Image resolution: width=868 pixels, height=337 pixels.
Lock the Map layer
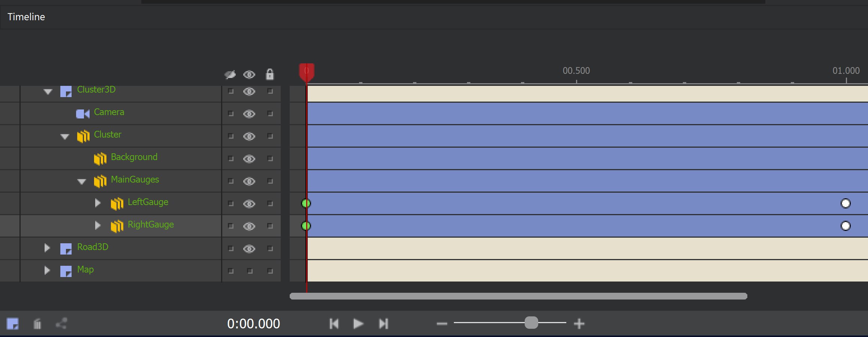click(x=270, y=271)
